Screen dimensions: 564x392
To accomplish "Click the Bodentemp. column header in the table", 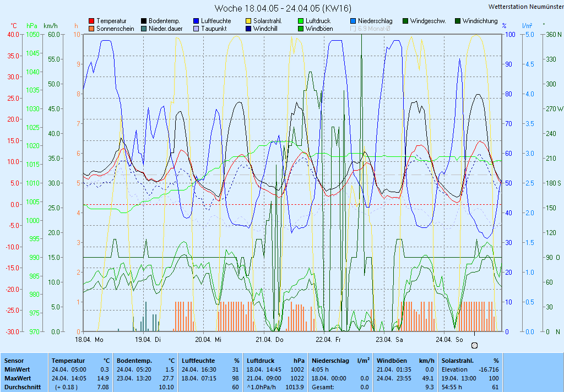I will coord(134,361).
